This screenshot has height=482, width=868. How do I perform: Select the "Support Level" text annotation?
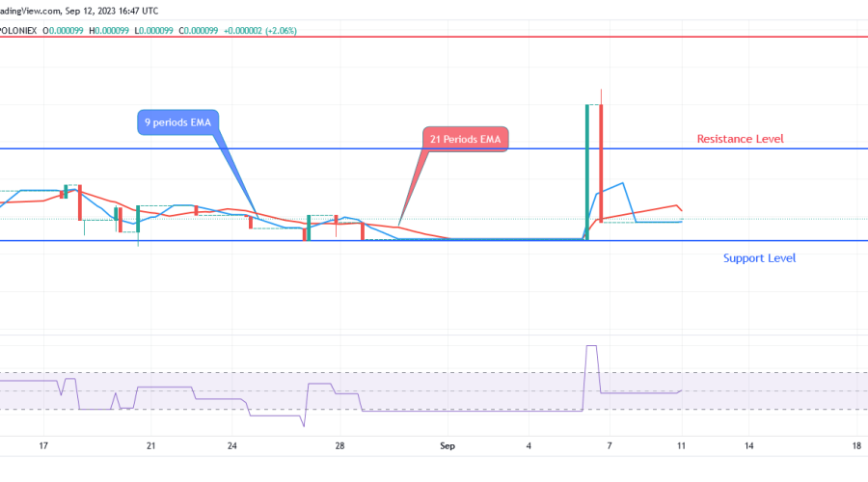click(759, 258)
